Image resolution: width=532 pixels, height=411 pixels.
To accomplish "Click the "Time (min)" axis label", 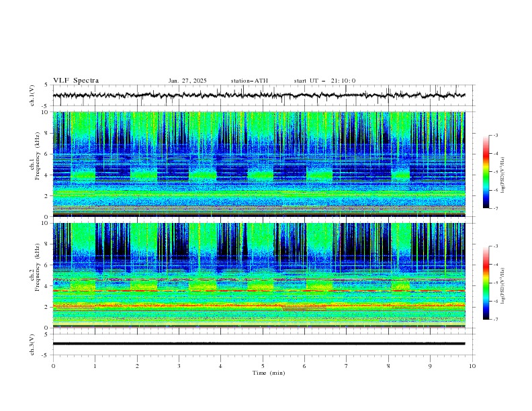I will 269,373.
